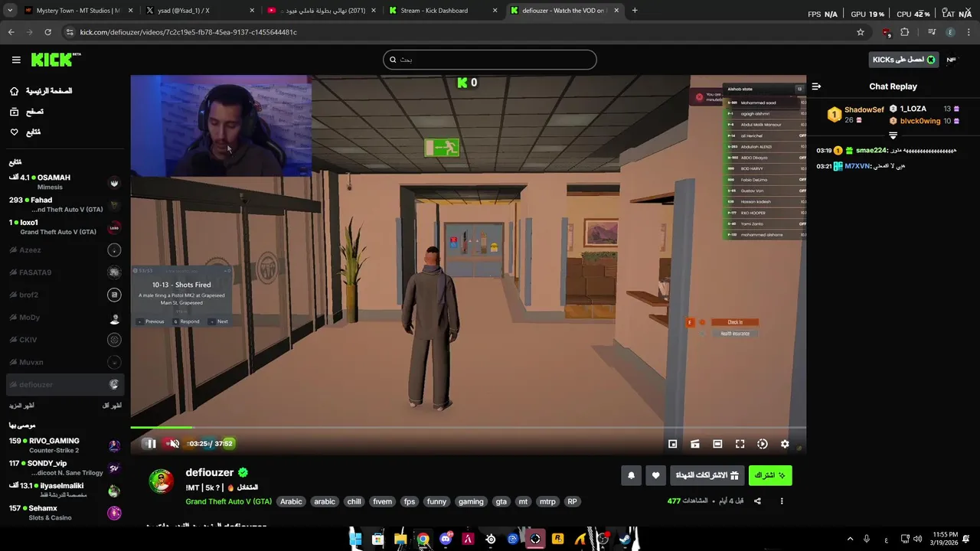Select the fivem tag

coord(382,501)
